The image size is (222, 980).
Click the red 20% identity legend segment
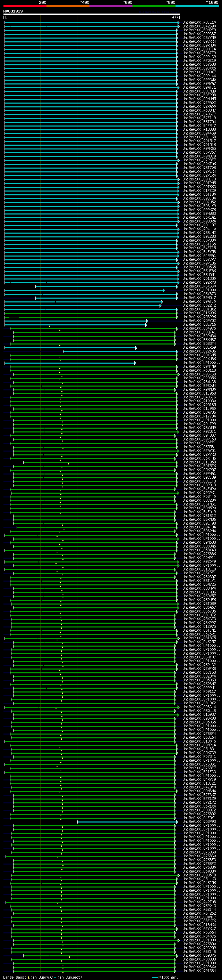(25, 6)
